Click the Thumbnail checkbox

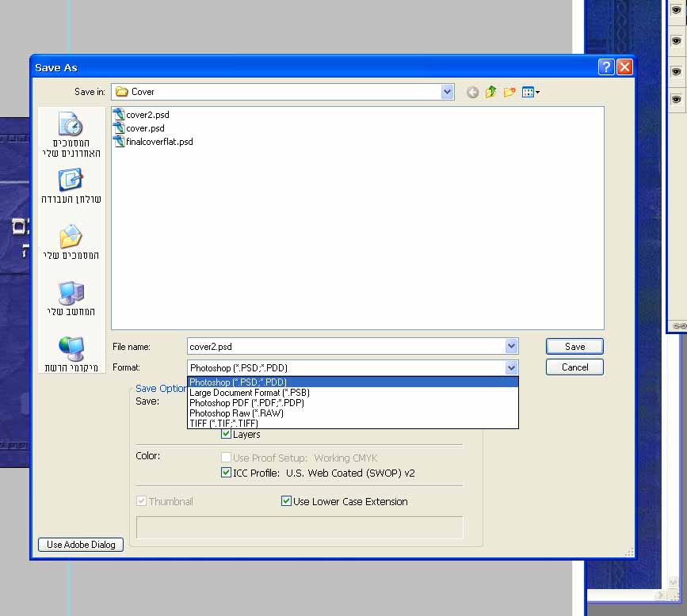pyautogui.click(x=141, y=501)
